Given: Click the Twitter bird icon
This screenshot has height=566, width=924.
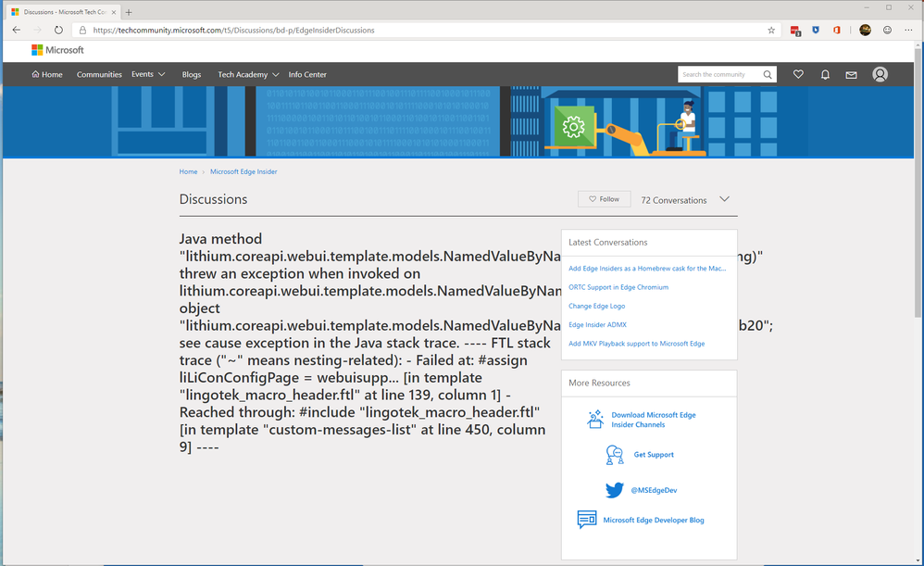Looking at the screenshot, I should 614,490.
